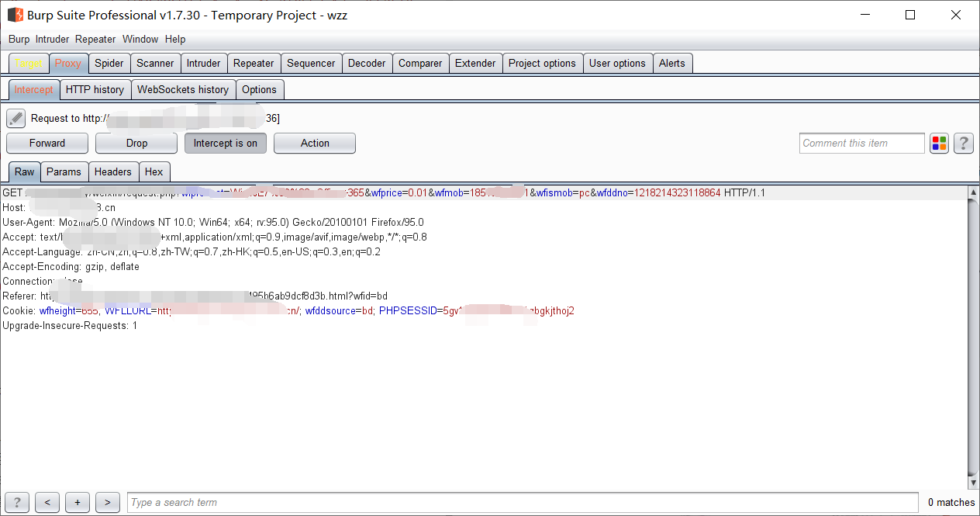Image resolution: width=980 pixels, height=516 pixels.
Task: Click the Accept-Language header line
Action: pyautogui.click(x=192, y=251)
